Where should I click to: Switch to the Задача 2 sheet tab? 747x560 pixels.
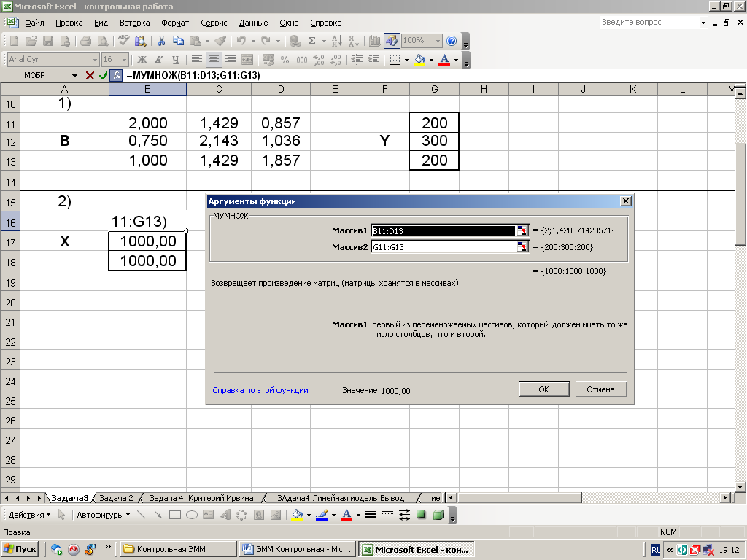[x=116, y=498]
